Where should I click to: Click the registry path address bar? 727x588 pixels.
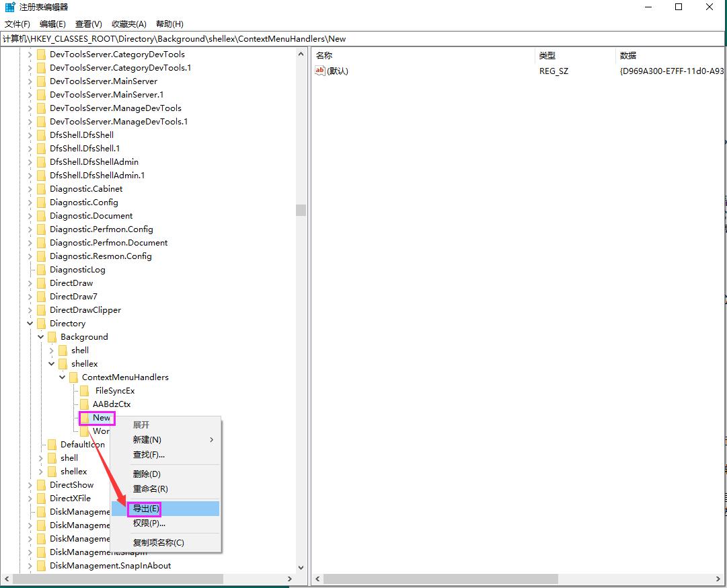pyautogui.click(x=362, y=39)
